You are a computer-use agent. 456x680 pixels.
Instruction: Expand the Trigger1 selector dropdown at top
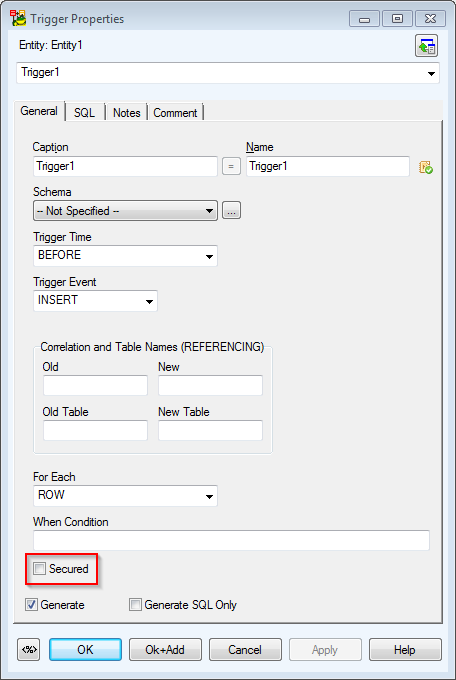[x=228, y=73]
